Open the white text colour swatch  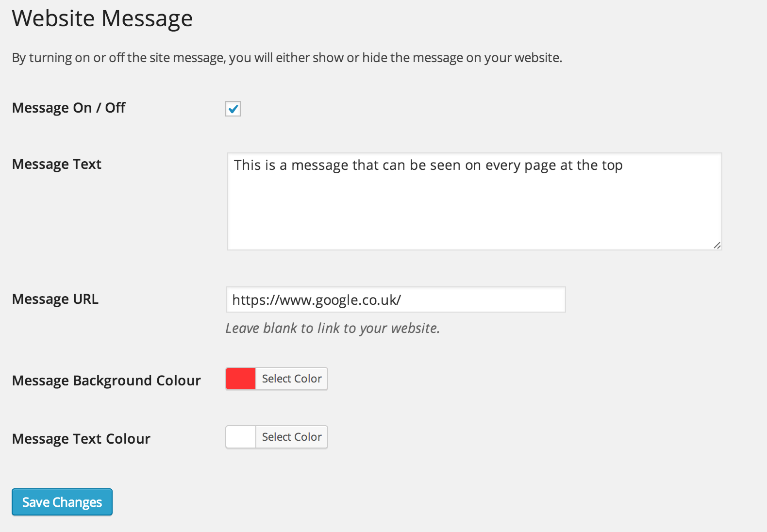(241, 437)
